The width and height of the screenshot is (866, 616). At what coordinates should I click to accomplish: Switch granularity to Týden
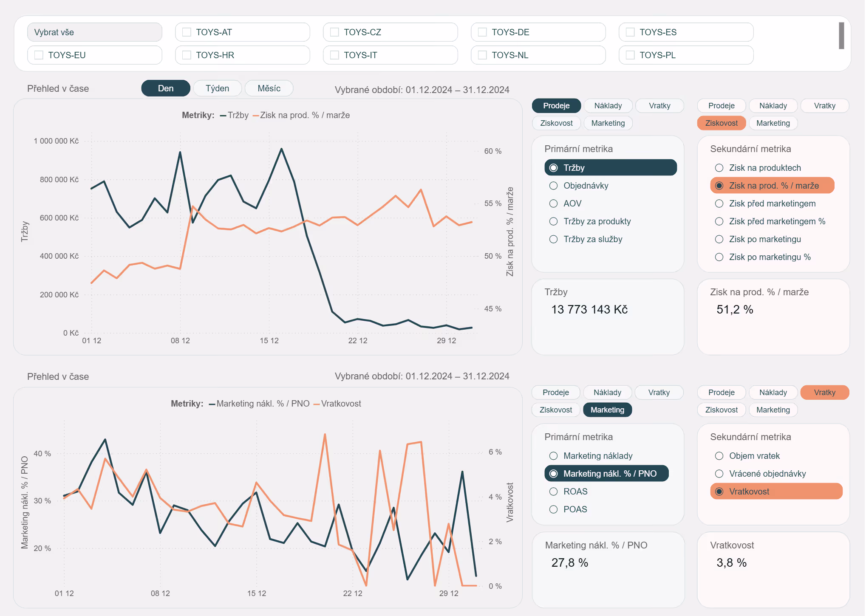[218, 88]
